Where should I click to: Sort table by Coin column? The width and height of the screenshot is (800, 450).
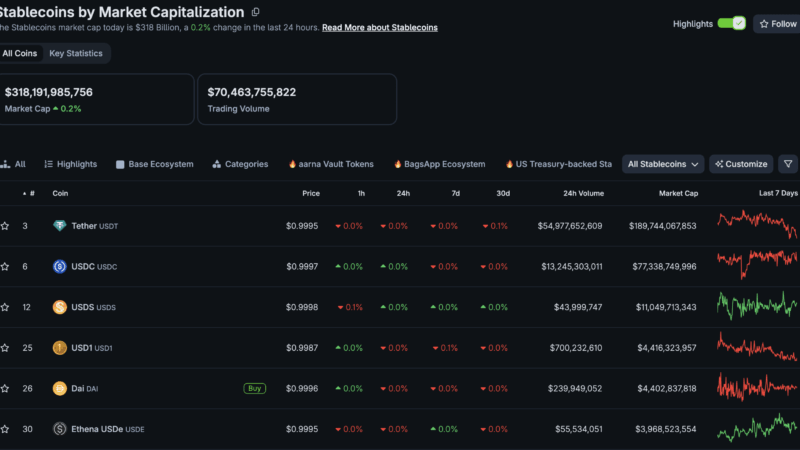(60, 193)
